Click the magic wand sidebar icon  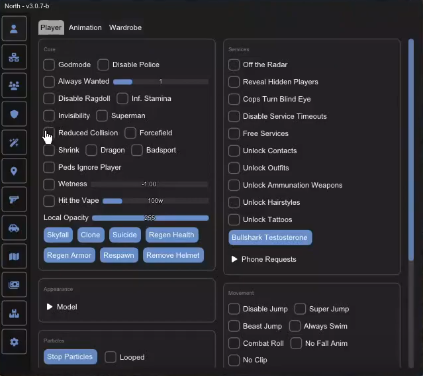[14, 143]
